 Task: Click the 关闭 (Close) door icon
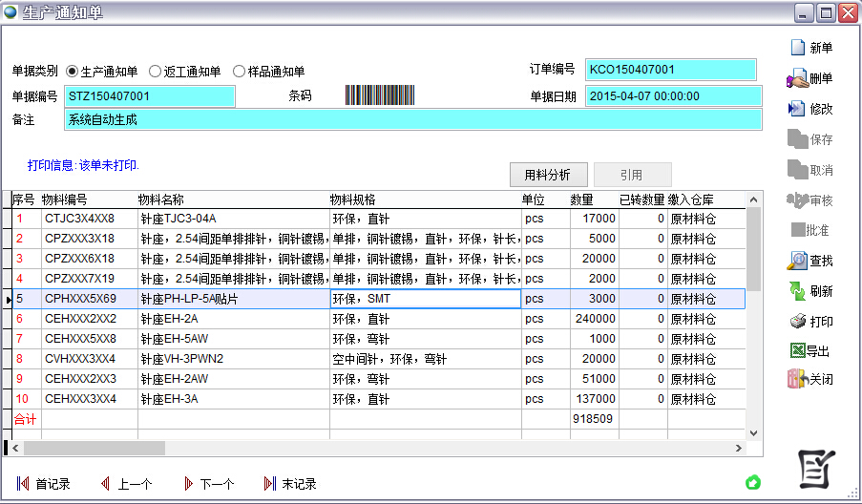click(x=797, y=379)
